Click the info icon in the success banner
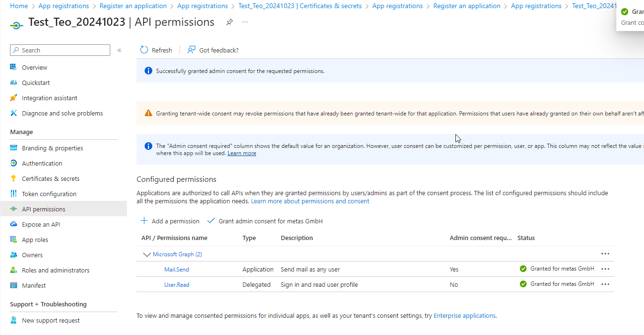This screenshot has width=644, height=335. pos(148,71)
